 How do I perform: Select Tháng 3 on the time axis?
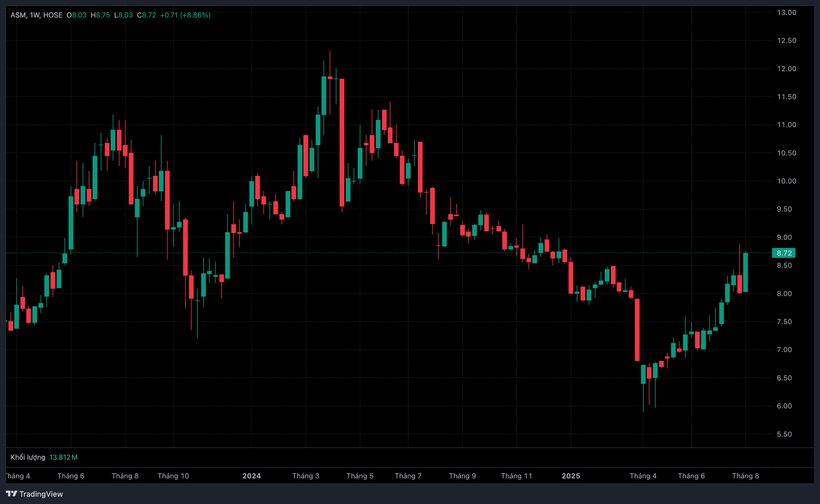(306, 476)
